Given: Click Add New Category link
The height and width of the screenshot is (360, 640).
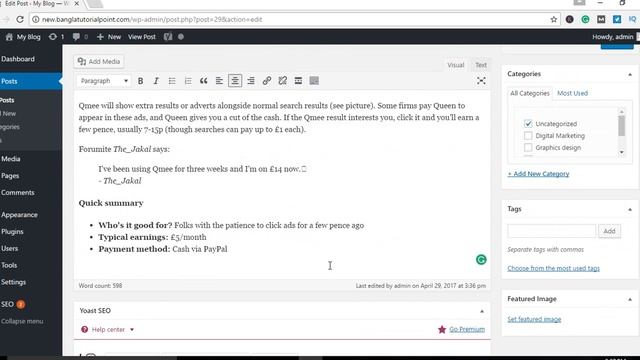Looking at the screenshot, I should coord(538,174).
